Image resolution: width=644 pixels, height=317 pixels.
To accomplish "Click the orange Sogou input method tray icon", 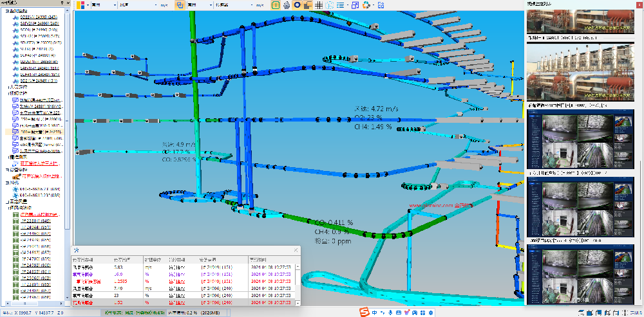I will (364, 312).
